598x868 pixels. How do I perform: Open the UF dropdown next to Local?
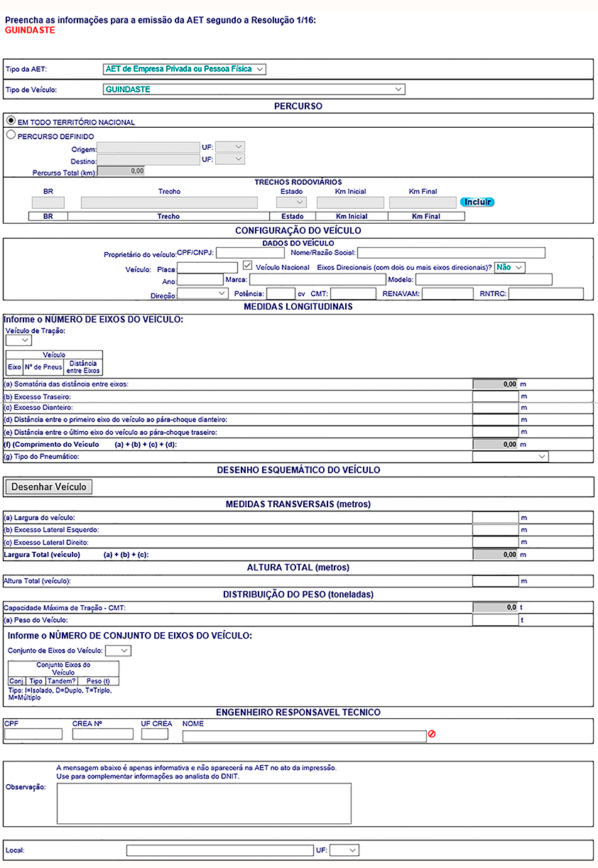pos(344,850)
